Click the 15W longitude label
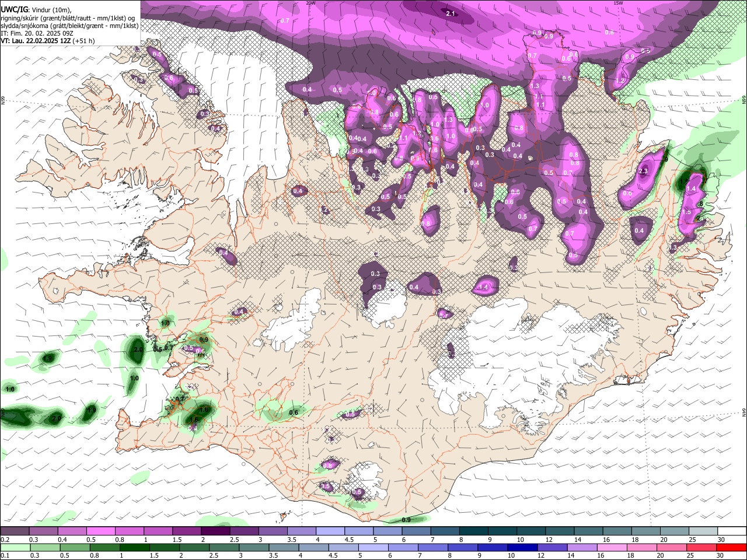This screenshot has height=560, width=747. (618, 3)
